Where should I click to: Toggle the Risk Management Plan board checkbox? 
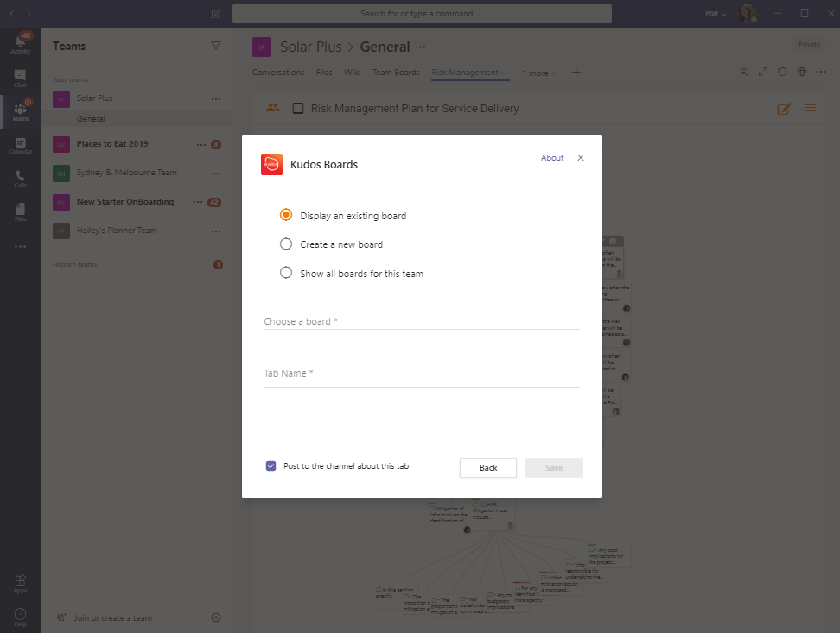(x=298, y=108)
